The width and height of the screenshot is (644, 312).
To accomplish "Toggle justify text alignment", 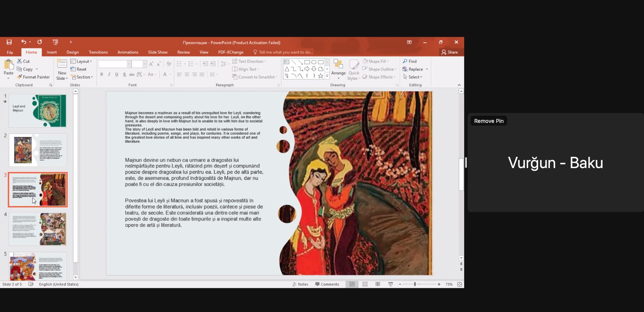I will (x=202, y=74).
